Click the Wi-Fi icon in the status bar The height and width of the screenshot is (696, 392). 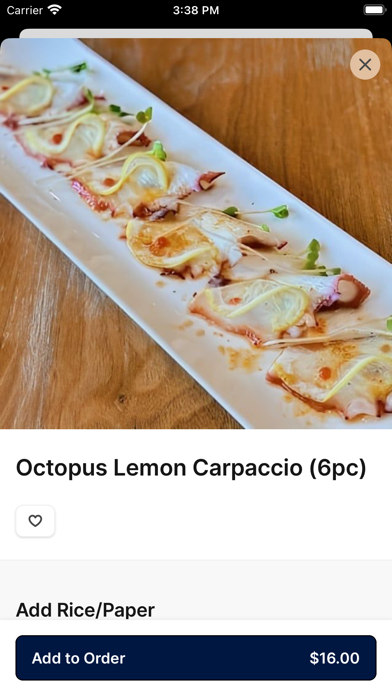click(55, 10)
